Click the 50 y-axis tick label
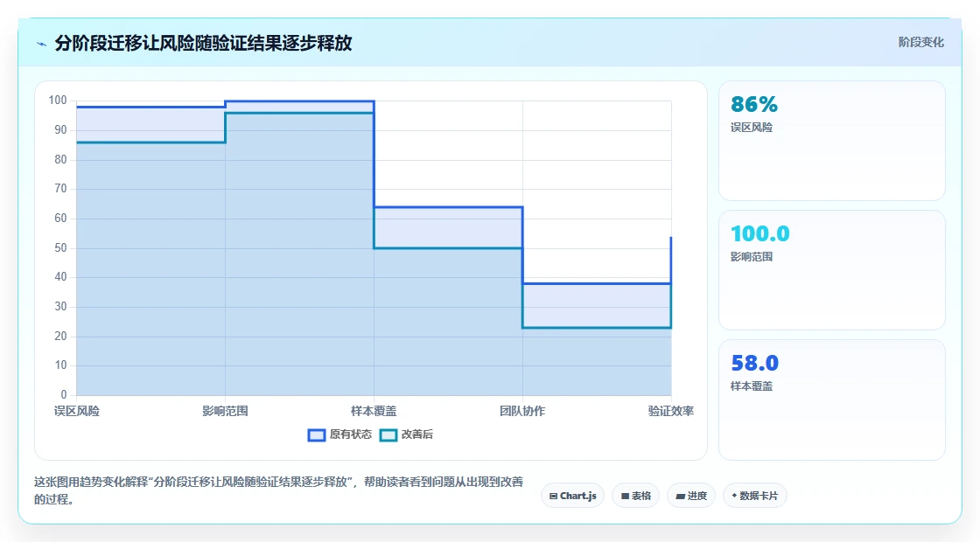This screenshot has height=542, width=980. [60, 248]
